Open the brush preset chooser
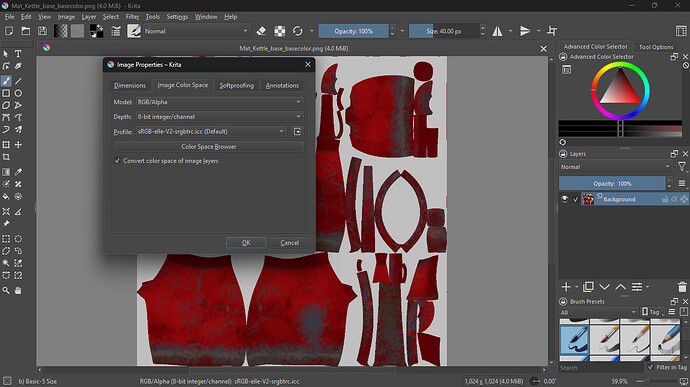 point(134,31)
